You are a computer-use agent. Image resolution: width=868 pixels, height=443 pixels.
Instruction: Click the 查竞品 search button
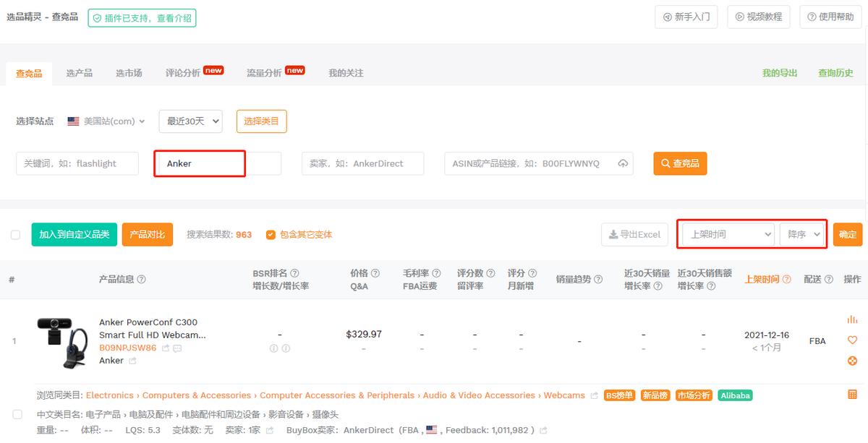click(679, 163)
